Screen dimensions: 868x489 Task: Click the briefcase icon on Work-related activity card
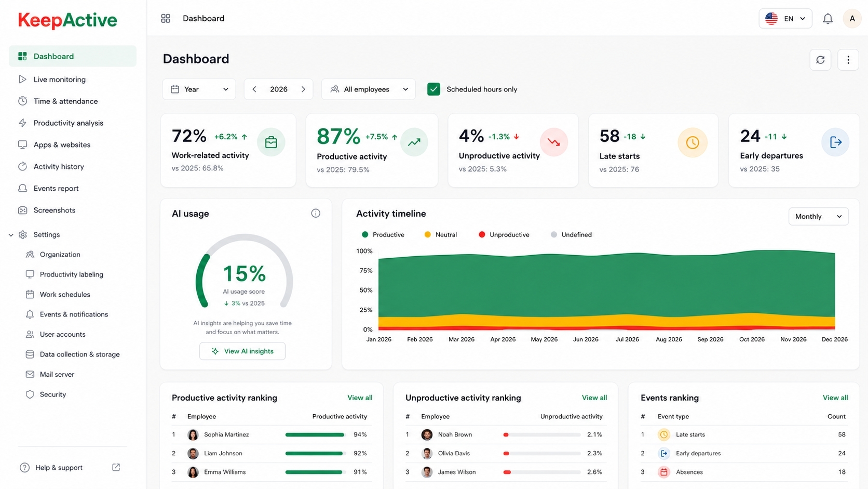pos(271,142)
